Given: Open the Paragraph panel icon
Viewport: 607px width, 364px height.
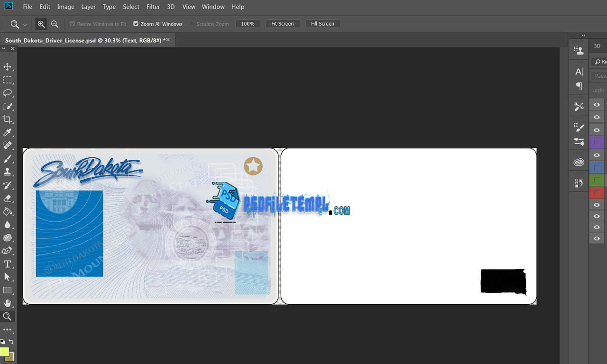Looking at the screenshot, I should pos(579,86).
